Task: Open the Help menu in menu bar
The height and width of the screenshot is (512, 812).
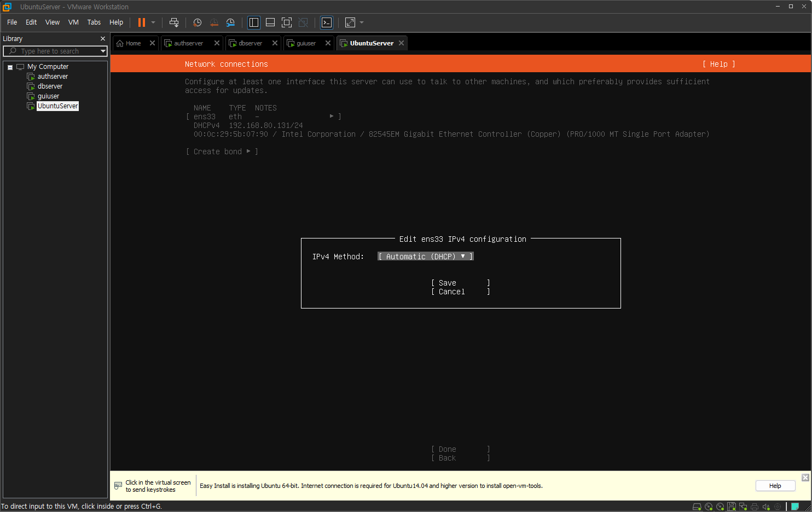Action: pyautogui.click(x=116, y=22)
